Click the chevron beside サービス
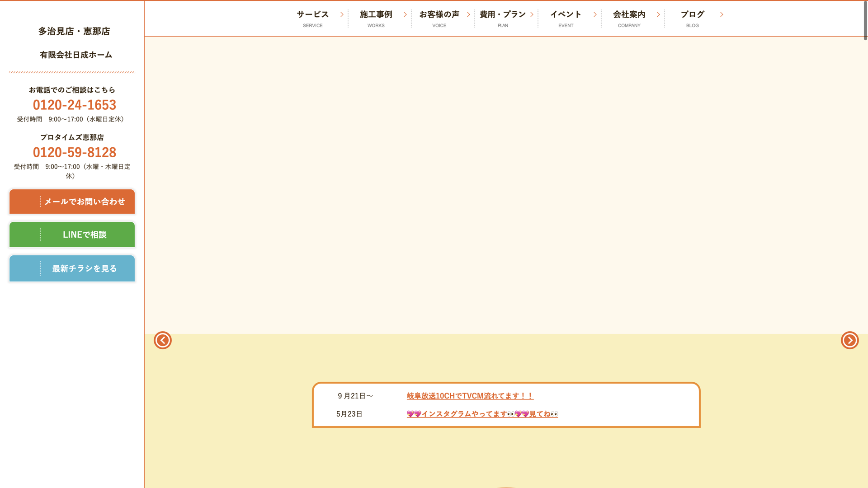 342,14
